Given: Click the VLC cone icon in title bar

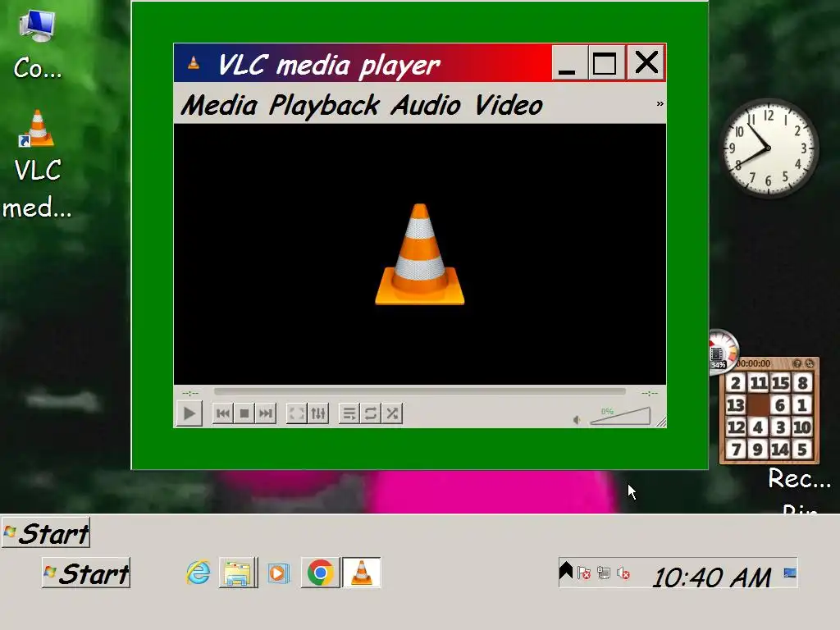Looking at the screenshot, I should pyautogui.click(x=194, y=64).
